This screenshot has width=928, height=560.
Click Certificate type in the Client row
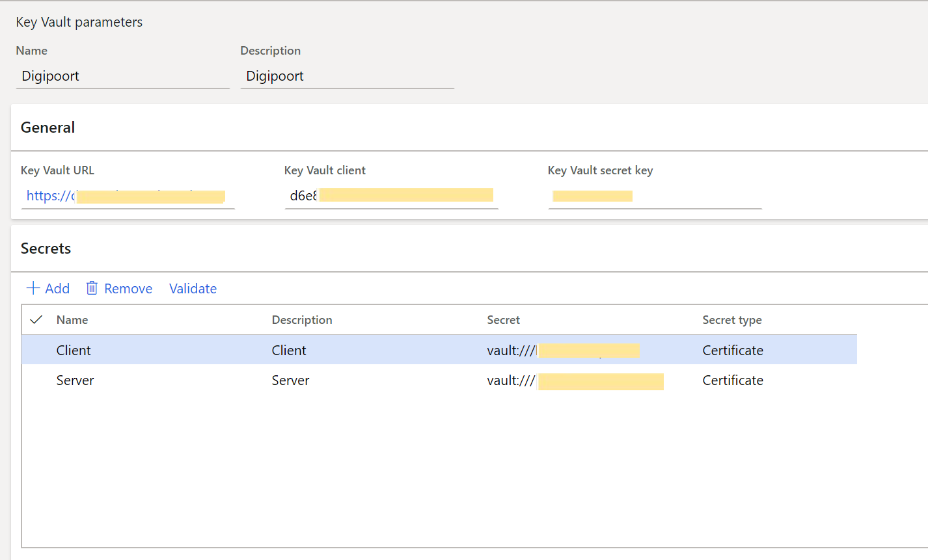[x=733, y=351]
